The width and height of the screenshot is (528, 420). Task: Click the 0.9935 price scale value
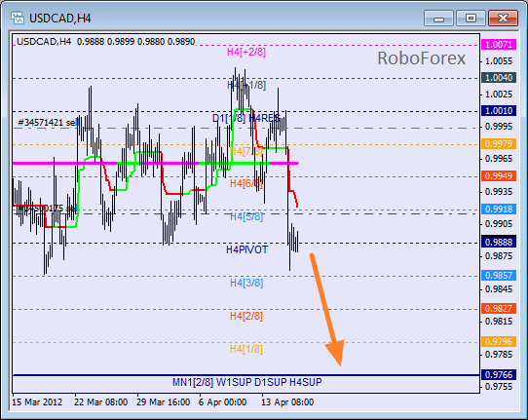click(499, 192)
